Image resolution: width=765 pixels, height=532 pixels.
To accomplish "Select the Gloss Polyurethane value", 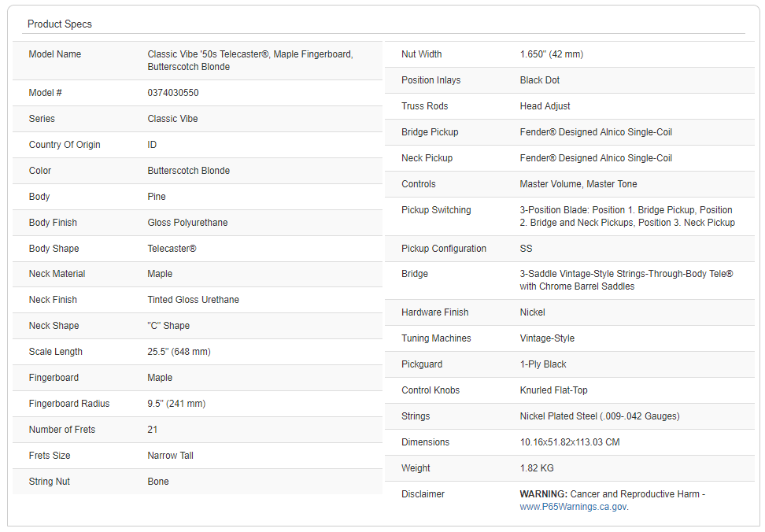I will [188, 223].
